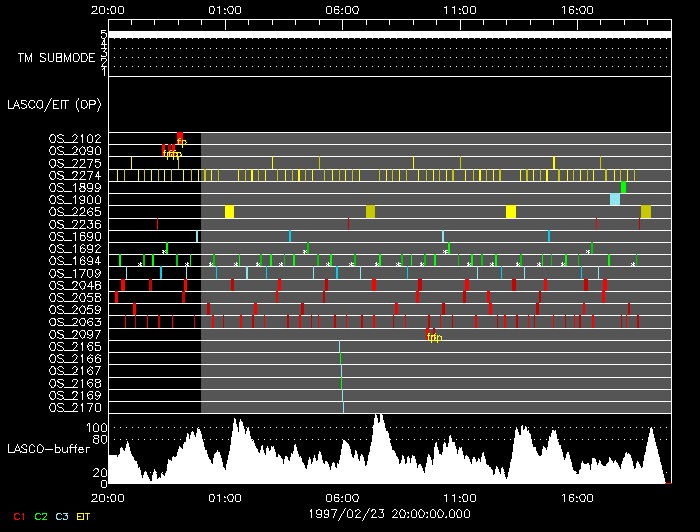Click the LASCO-buffer label
The width and height of the screenshot is (700, 532).
point(49,450)
